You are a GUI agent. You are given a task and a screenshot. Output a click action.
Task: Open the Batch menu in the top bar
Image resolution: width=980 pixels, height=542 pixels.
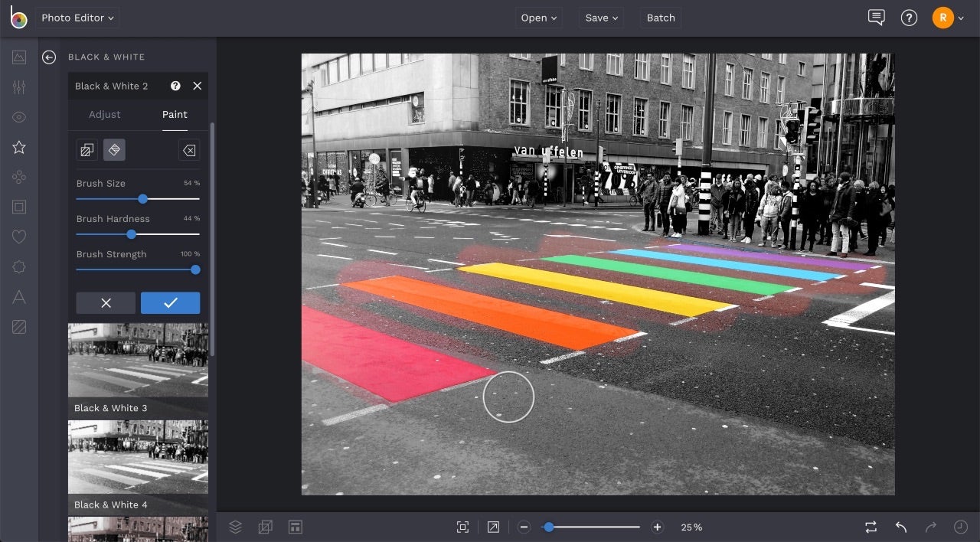click(660, 18)
